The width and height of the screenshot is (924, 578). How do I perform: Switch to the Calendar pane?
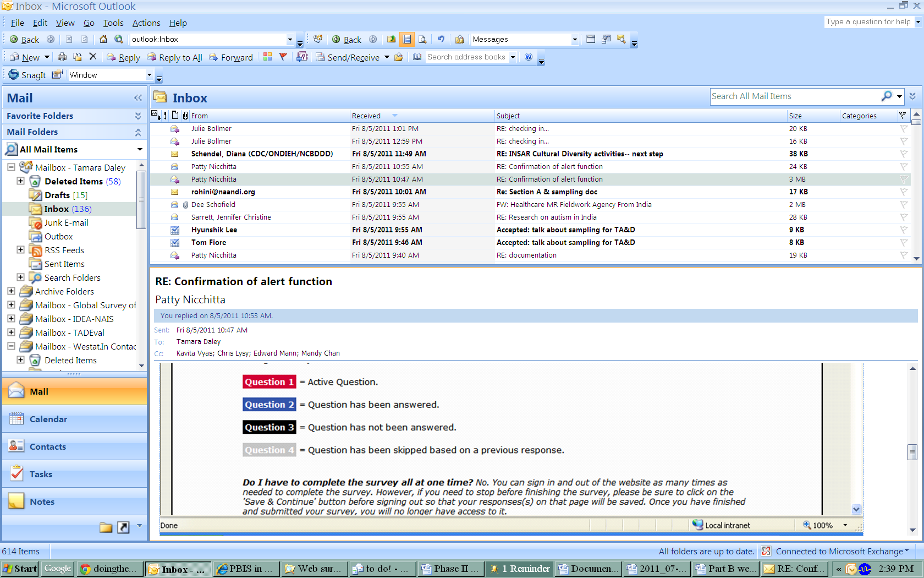[48, 419]
